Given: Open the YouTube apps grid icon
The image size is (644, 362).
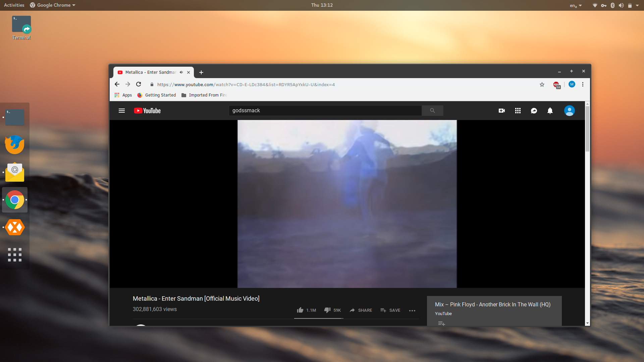Looking at the screenshot, I should [518, 111].
